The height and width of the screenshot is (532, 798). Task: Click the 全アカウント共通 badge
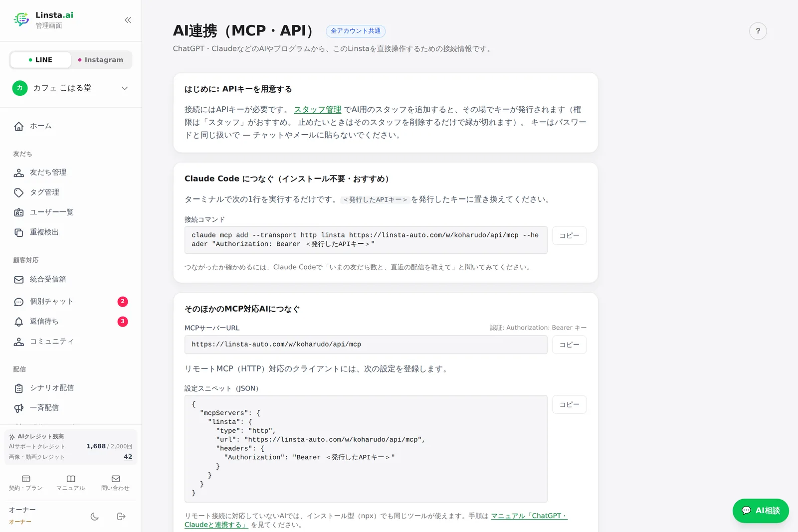(356, 31)
